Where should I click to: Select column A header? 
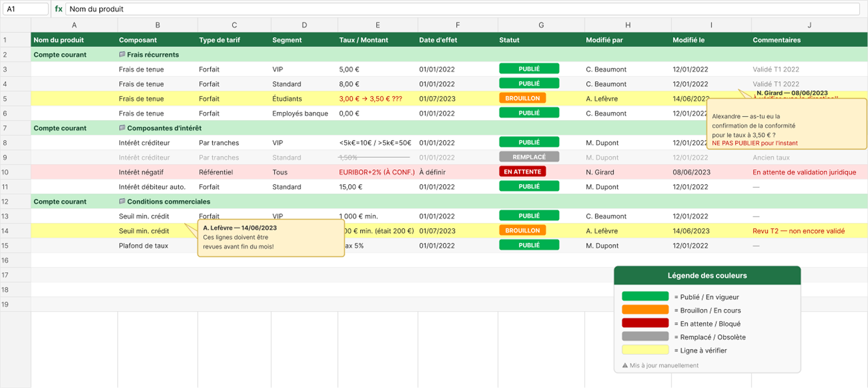[74, 25]
